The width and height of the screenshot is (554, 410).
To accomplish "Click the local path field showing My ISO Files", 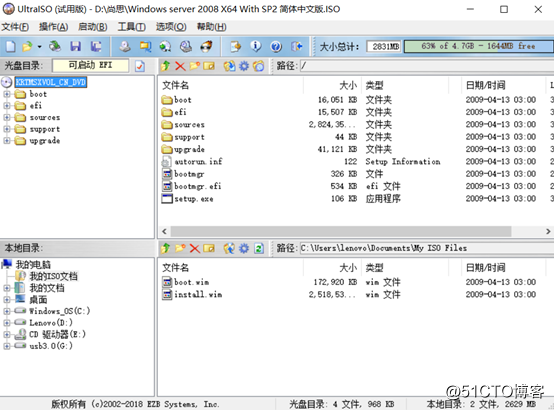I will pyautogui.click(x=426, y=248).
